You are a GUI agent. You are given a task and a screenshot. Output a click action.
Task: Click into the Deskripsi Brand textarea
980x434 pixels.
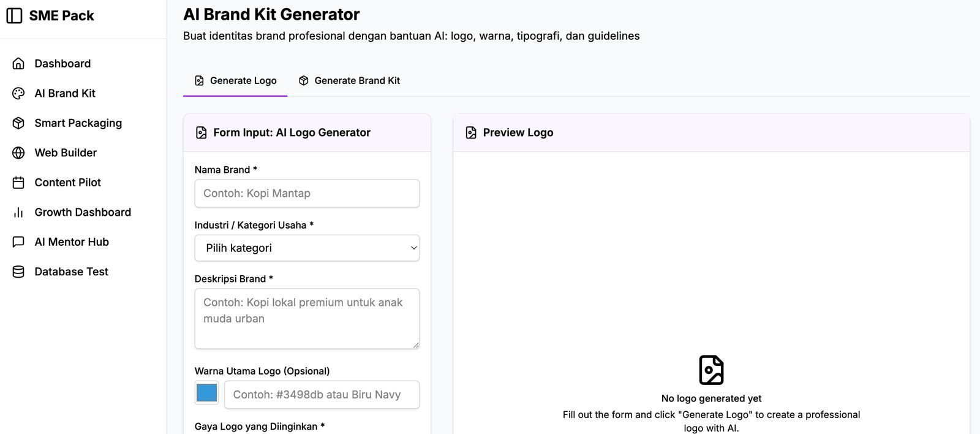307,319
